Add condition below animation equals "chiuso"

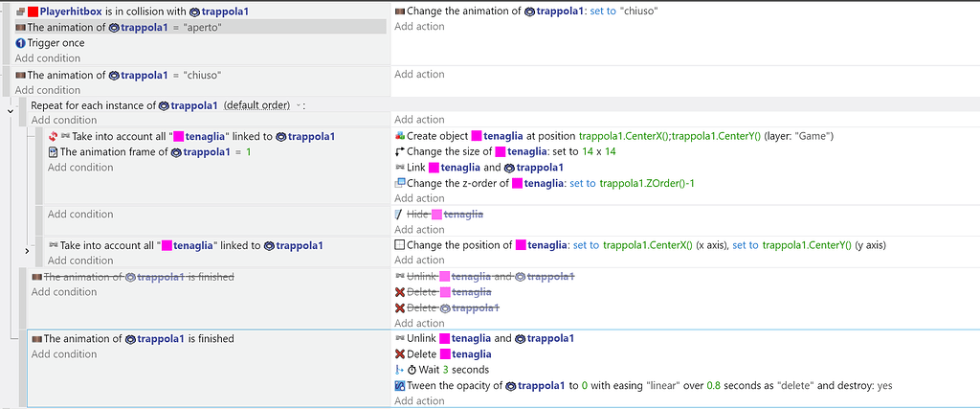coord(48,90)
